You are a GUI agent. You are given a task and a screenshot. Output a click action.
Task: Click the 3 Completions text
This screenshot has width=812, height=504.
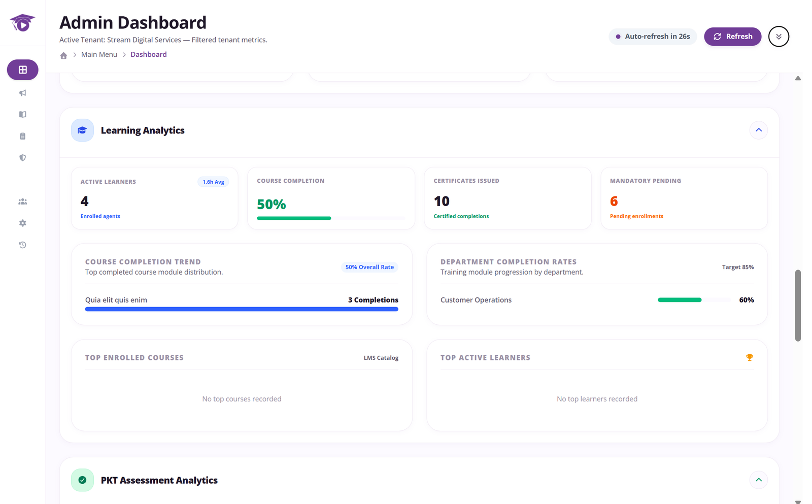pos(373,300)
